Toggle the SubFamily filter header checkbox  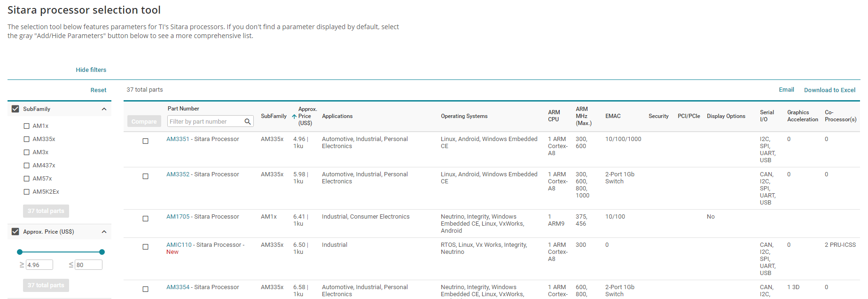pos(16,109)
